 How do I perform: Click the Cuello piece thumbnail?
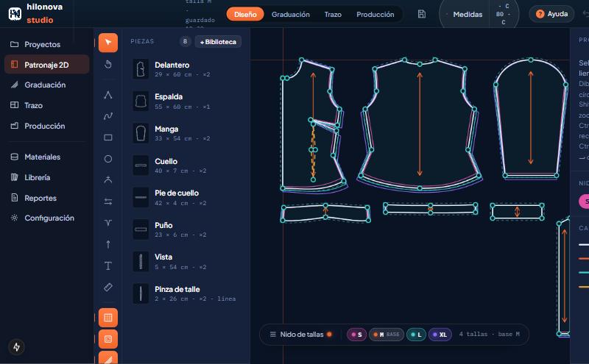click(141, 165)
